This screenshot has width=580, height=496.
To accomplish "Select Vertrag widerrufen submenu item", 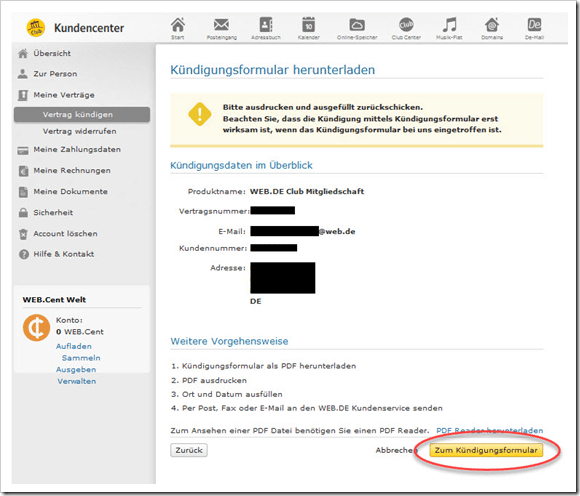I will (80, 131).
